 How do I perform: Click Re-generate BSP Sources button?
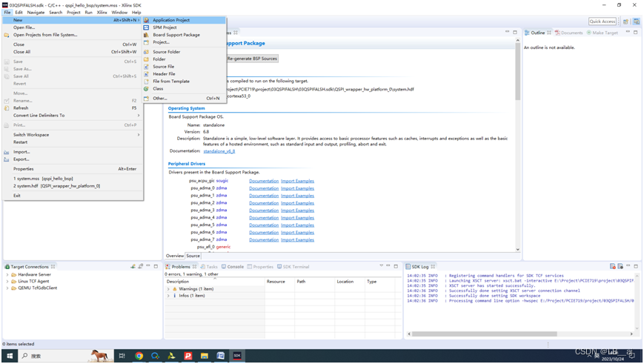coord(252,59)
